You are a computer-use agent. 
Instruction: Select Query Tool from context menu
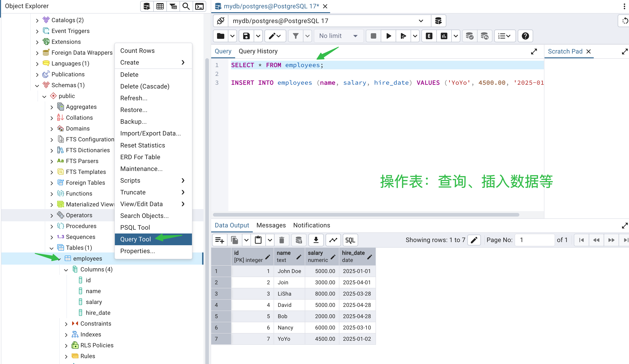point(135,239)
